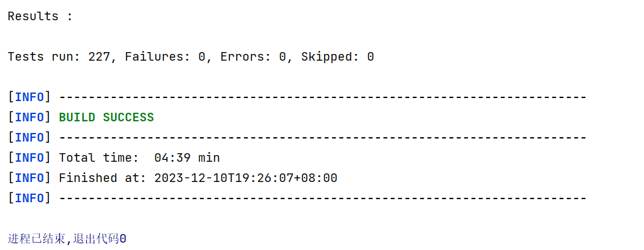Click the dashed separator below BUILD SUCCESS
The height and width of the screenshot is (250, 644).
pyautogui.click(x=322, y=138)
